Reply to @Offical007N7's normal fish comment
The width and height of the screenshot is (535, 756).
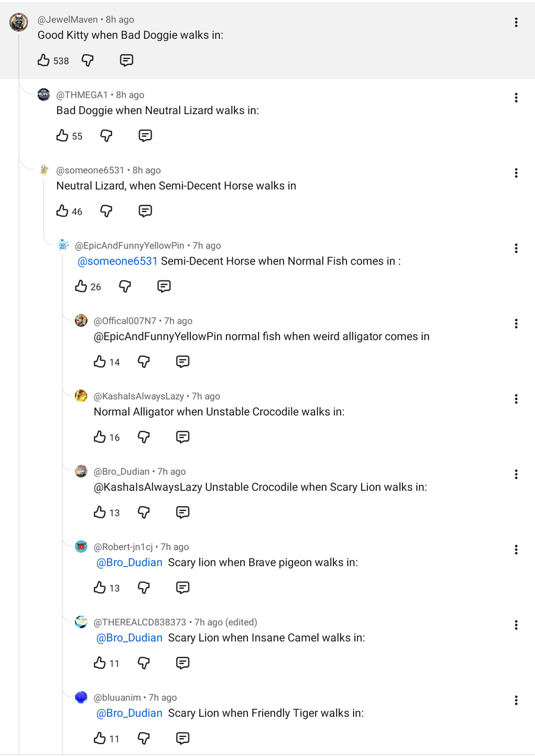click(182, 361)
